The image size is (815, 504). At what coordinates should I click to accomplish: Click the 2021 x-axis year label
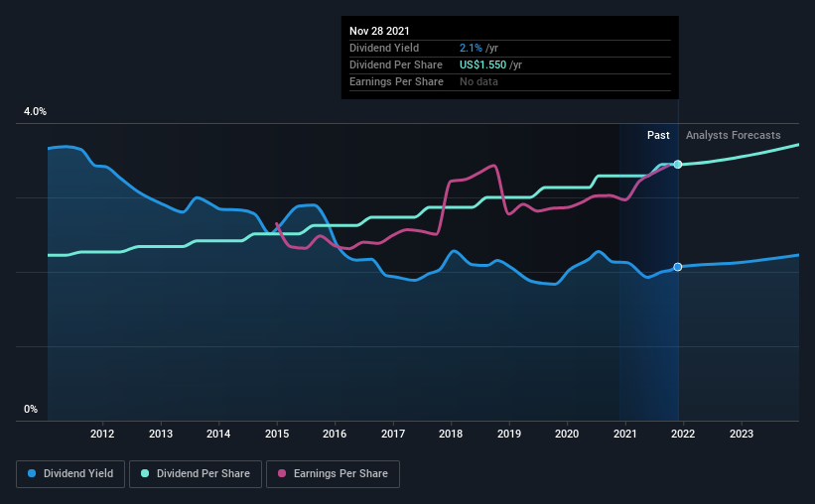point(624,434)
